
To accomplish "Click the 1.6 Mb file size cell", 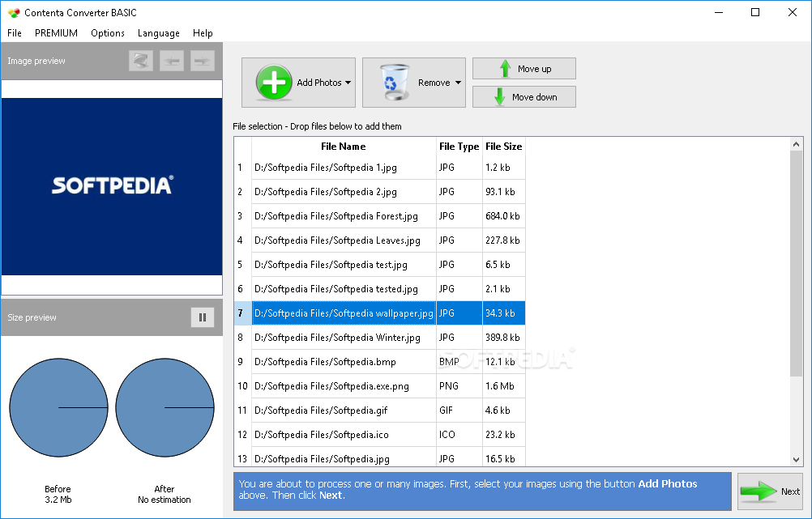I will 504,386.
